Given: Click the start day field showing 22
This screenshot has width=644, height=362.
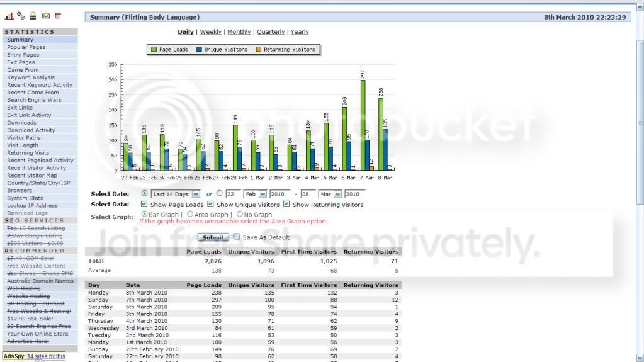Looking at the screenshot, I should pos(234,194).
